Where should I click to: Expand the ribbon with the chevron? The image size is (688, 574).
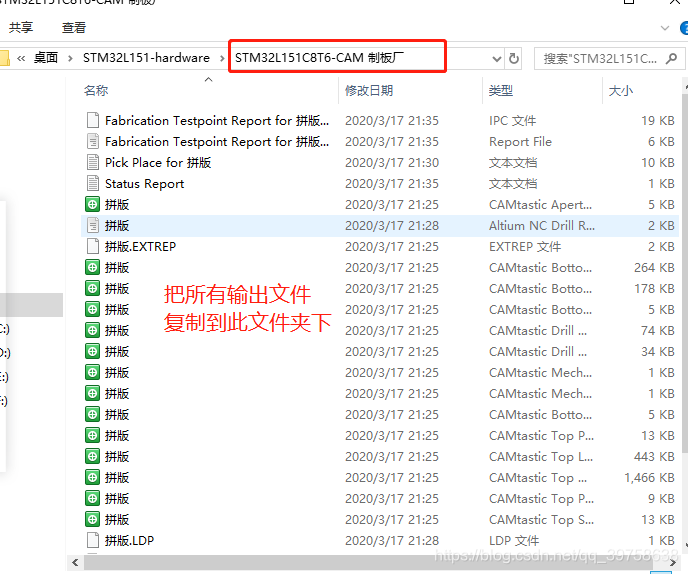click(x=665, y=28)
